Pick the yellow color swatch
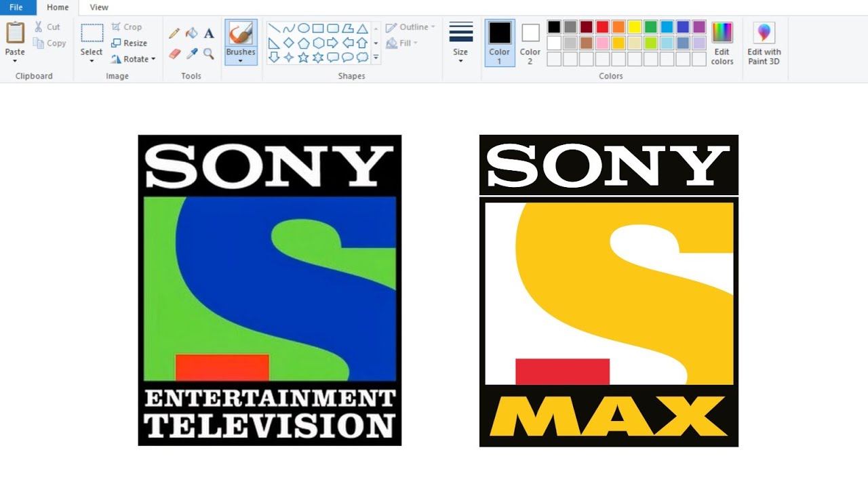Screen dimensions: 868x488 coord(635,27)
